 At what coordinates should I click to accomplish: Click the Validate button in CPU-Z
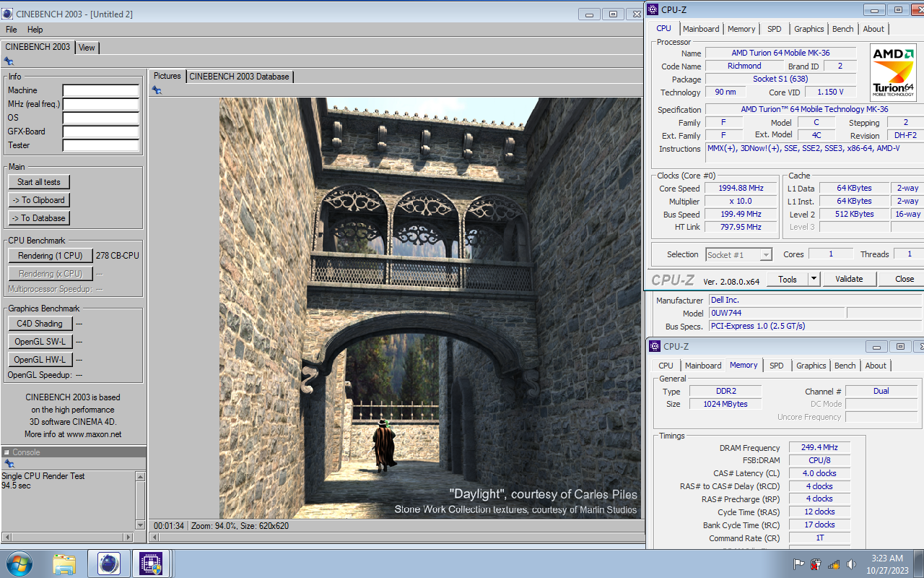pos(849,279)
